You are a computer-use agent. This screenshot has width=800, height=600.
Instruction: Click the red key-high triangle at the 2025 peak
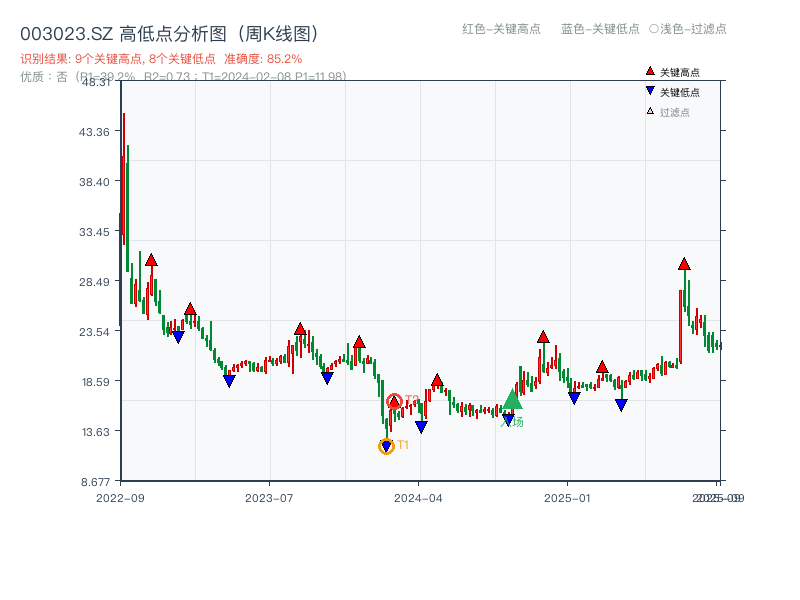684,264
